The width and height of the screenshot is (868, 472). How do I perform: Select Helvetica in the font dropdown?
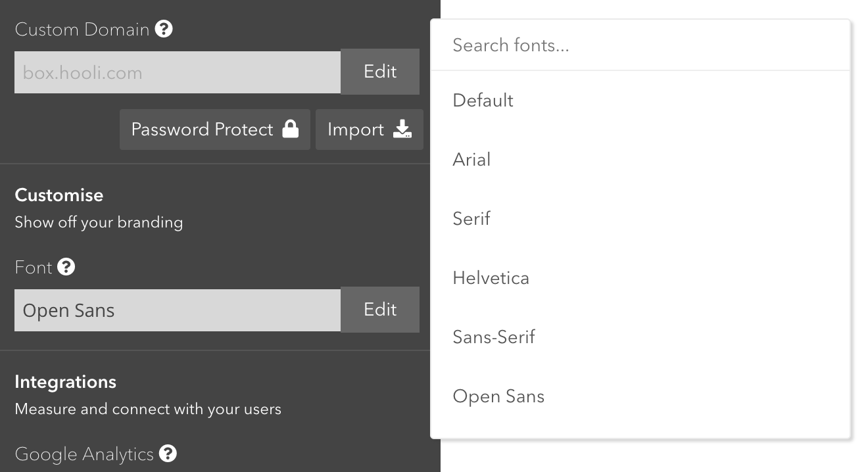coord(491,278)
